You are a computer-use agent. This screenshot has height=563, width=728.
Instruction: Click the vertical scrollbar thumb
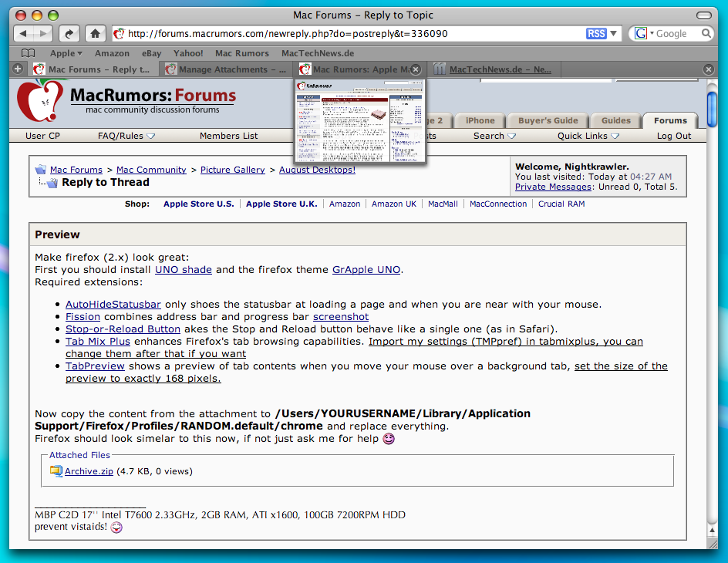pos(712,110)
